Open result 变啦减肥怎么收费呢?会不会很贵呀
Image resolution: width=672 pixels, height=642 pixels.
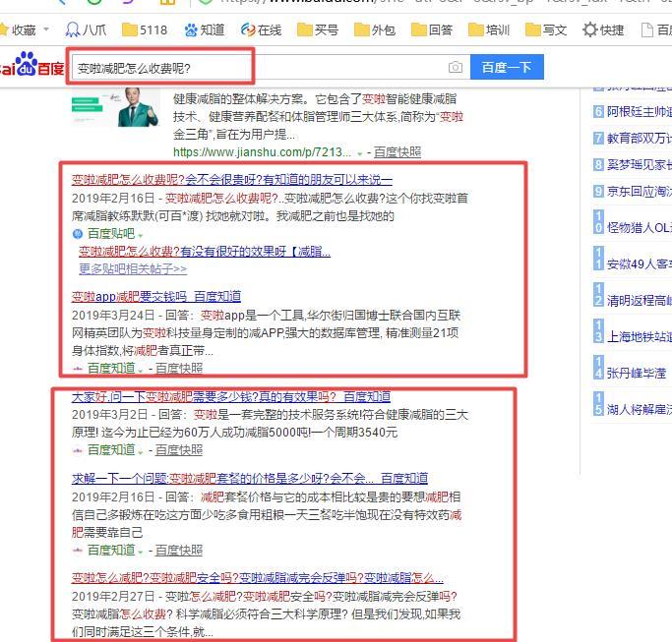pyautogui.click(x=232, y=180)
